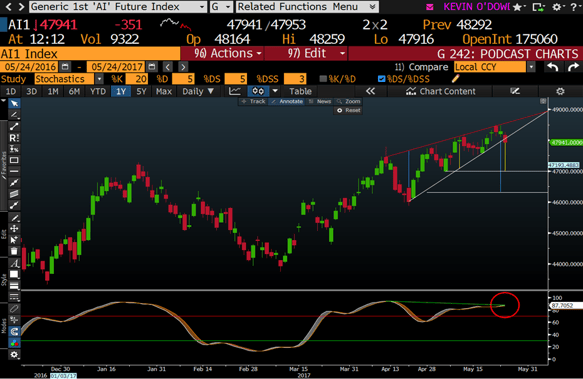Select the trend line drawing tool
This screenshot has width=583, height=379.
click(14, 126)
